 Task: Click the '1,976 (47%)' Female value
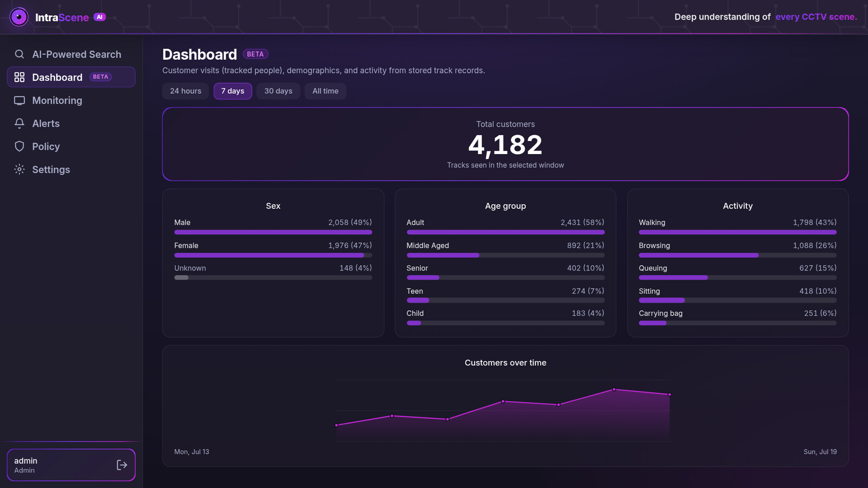point(350,245)
